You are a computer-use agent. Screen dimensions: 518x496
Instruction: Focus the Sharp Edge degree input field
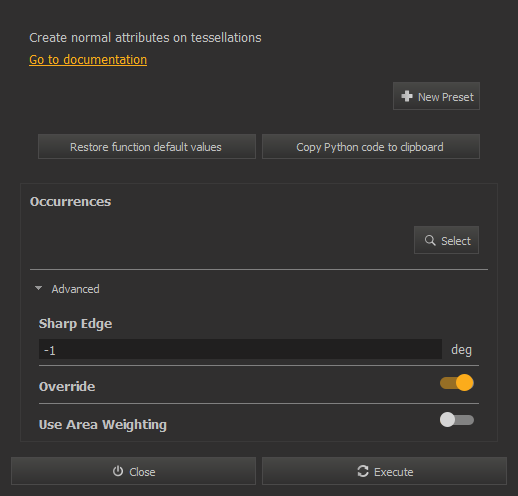click(240, 349)
